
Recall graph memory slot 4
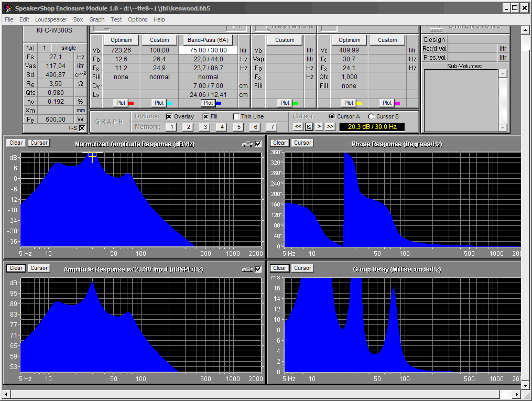click(x=221, y=127)
